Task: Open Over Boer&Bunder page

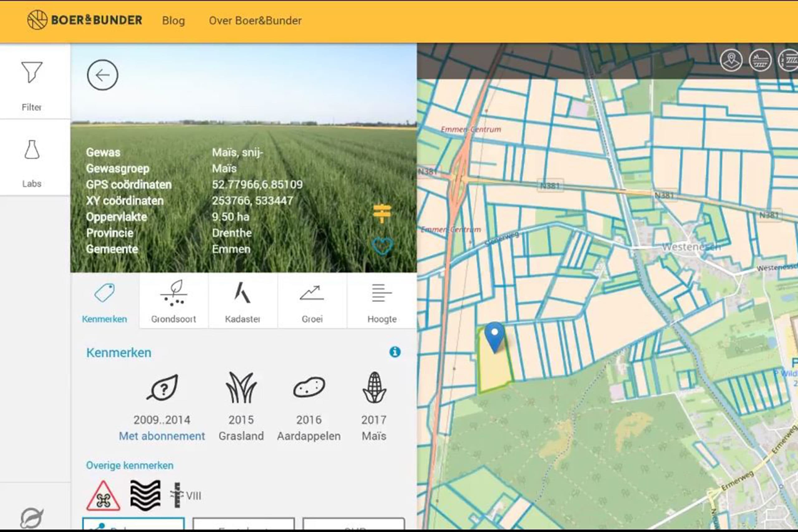Action: pyautogui.click(x=255, y=21)
